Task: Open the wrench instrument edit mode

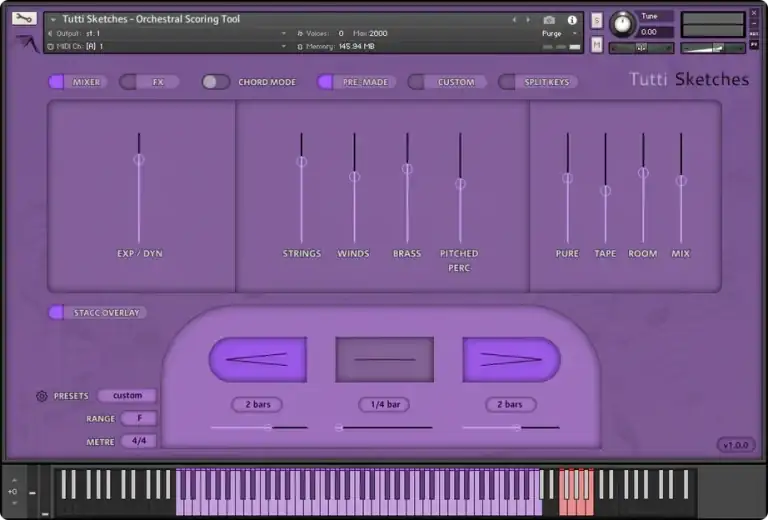Action: tap(24, 18)
